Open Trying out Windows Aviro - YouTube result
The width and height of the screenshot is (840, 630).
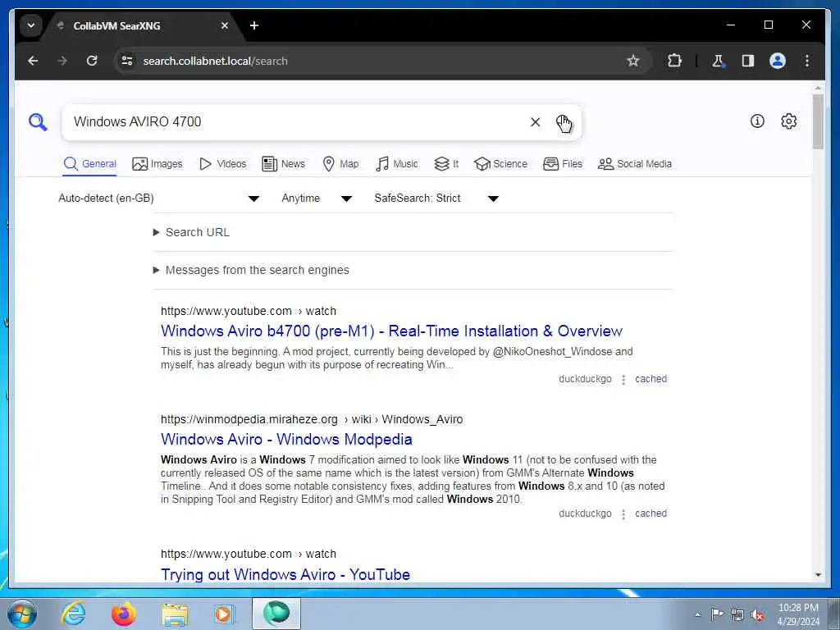(x=285, y=574)
